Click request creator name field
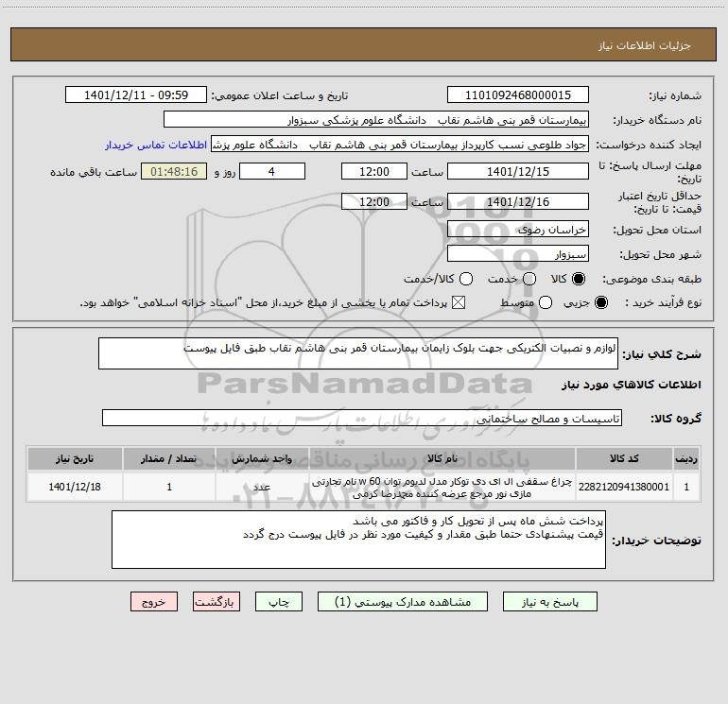 pyautogui.click(x=400, y=144)
